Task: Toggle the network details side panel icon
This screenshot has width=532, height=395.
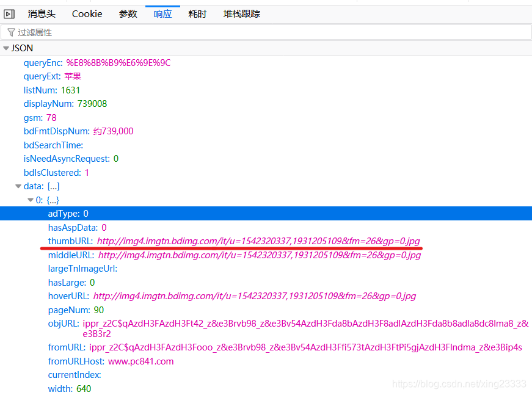Action: 9,14
